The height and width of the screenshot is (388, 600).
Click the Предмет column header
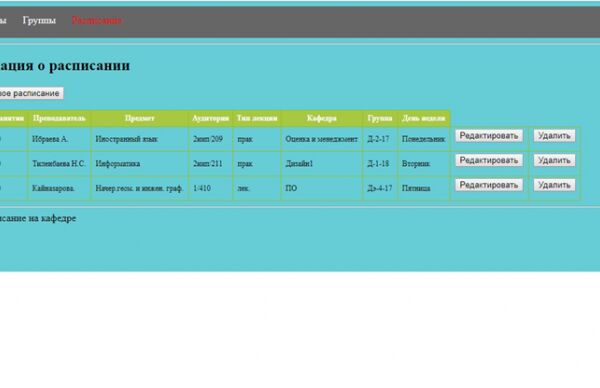click(x=140, y=118)
